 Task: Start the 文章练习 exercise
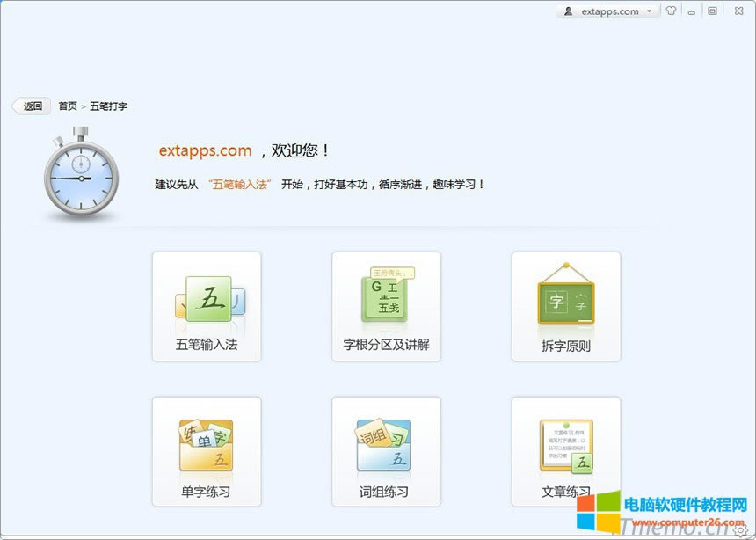pos(566,451)
